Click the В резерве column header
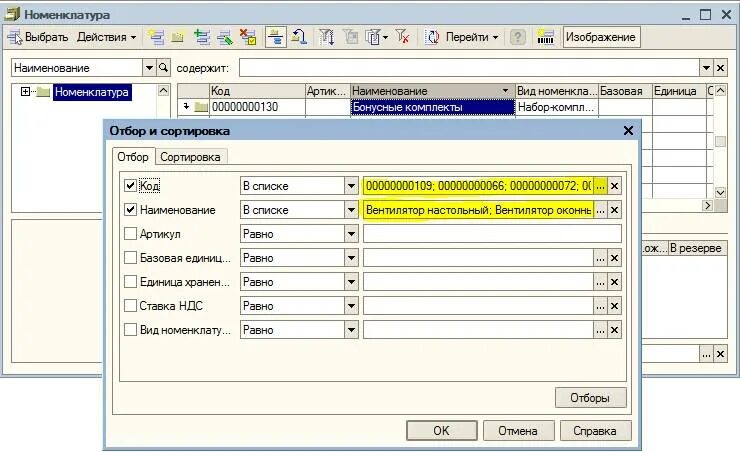The width and height of the screenshot is (740, 452). coord(696,248)
